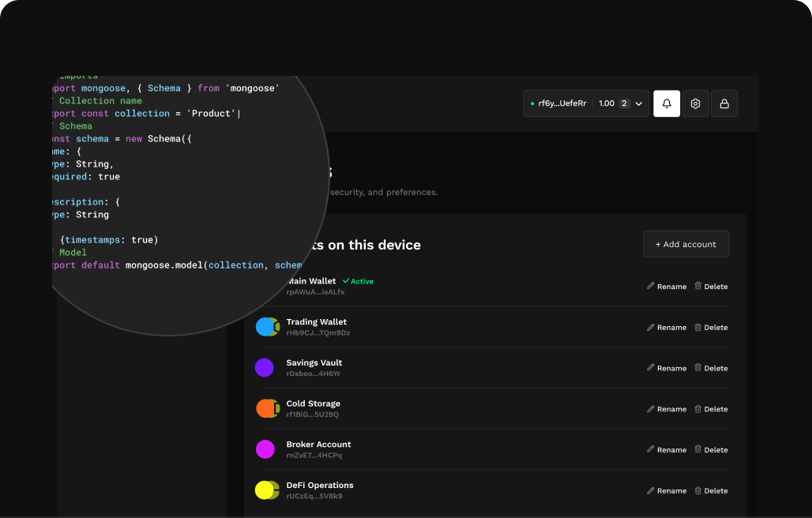Open settings via the gear icon
This screenshot has width=812, height=518.
click(695, 103)
